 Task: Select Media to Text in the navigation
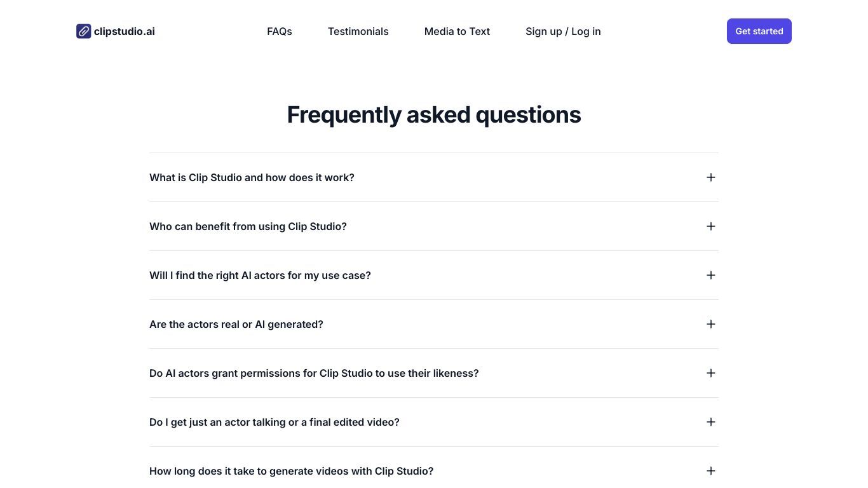[x=457, y=31]
